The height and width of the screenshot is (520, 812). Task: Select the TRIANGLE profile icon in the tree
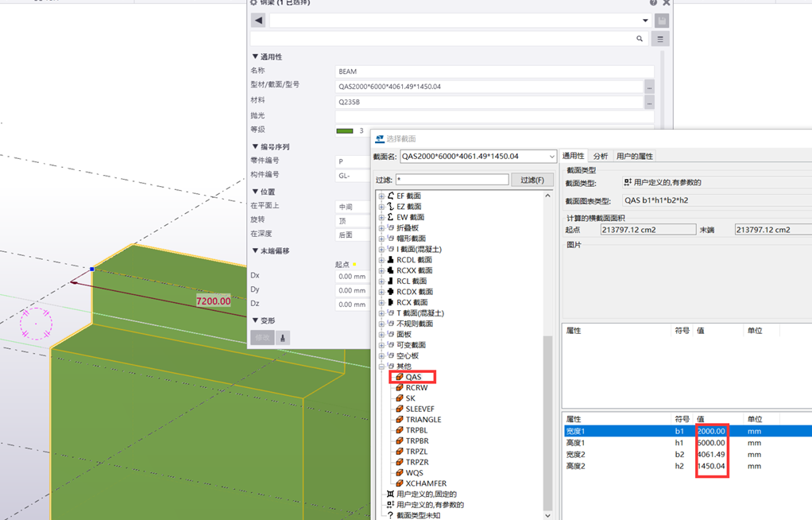click(x=400, y=420)
